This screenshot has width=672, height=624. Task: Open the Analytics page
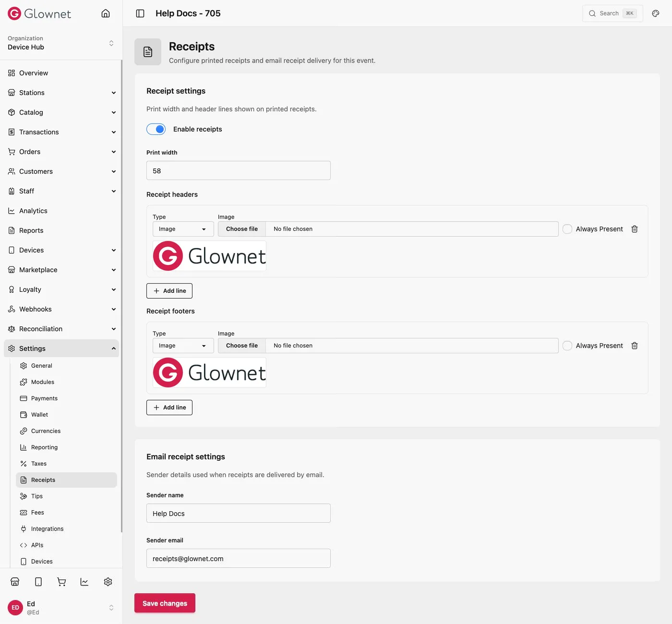click(x=61, y=211)
